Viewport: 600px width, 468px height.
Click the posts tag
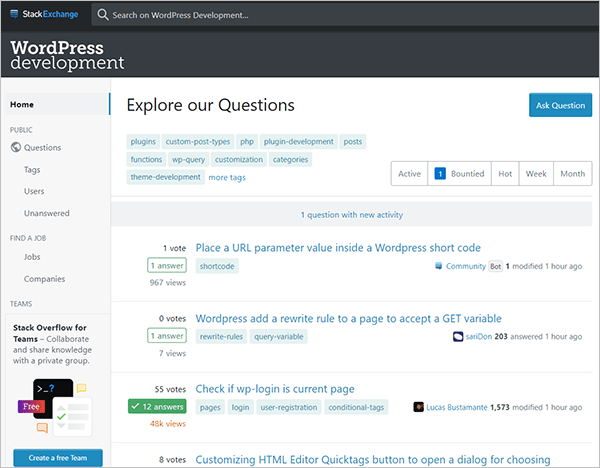[352, 142]
